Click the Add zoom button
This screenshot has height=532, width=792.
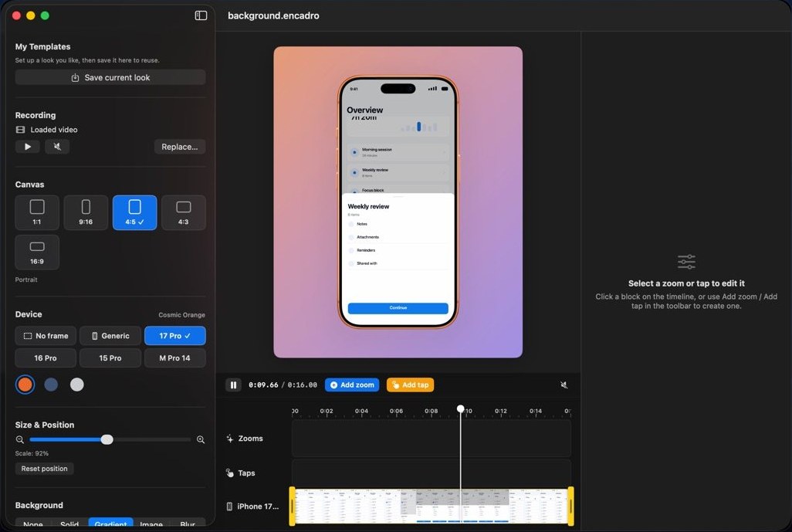pos(352,385)
